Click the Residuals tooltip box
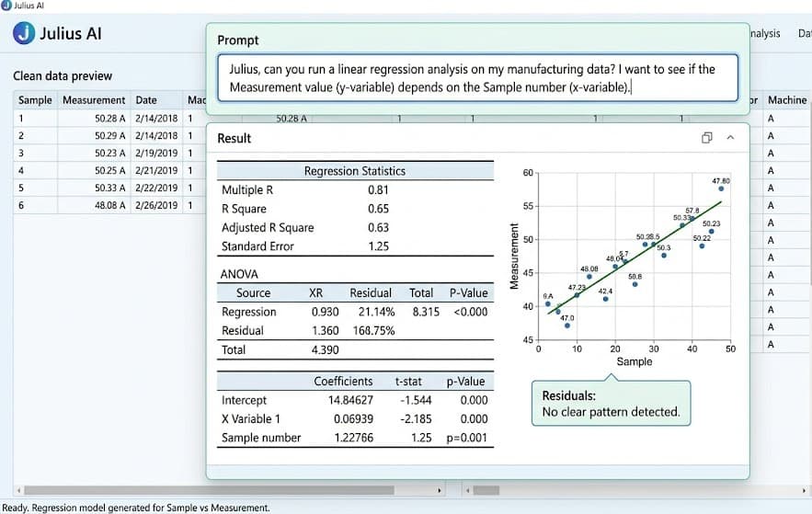This screenshot has height=514, width=812. coord(612,404)
